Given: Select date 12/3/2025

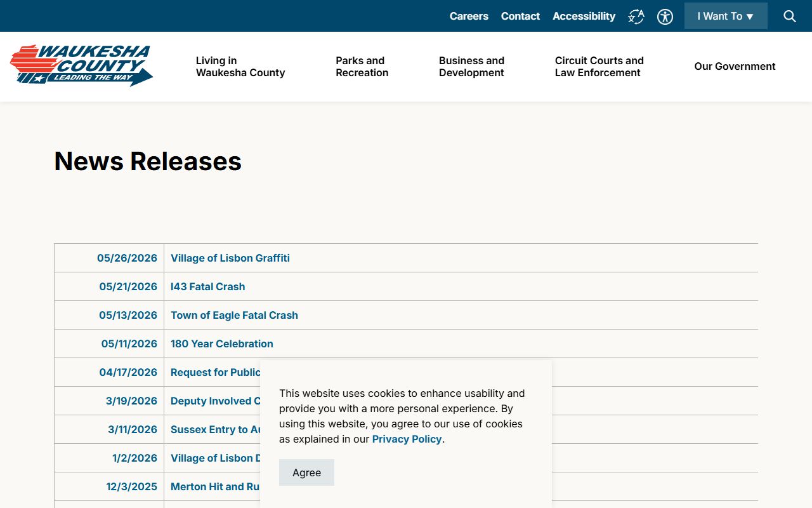Looking at the screenshot, I should click(x=131, y=486).
